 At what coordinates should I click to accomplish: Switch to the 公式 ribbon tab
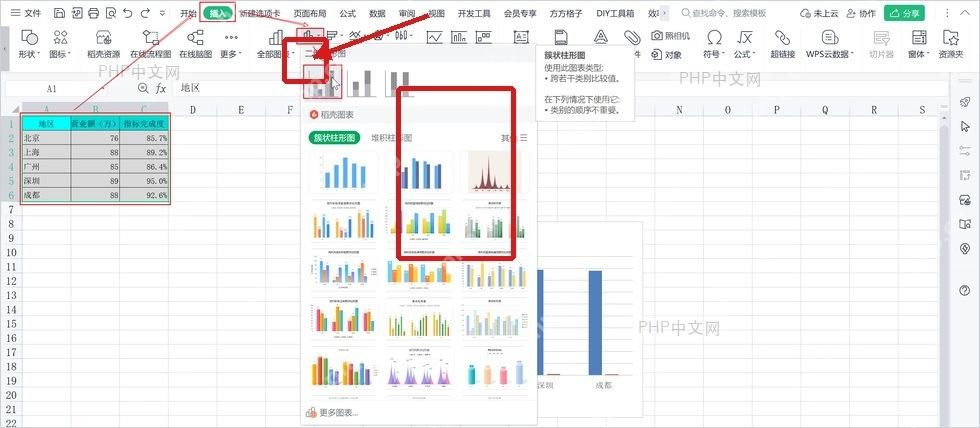[348, 13]
